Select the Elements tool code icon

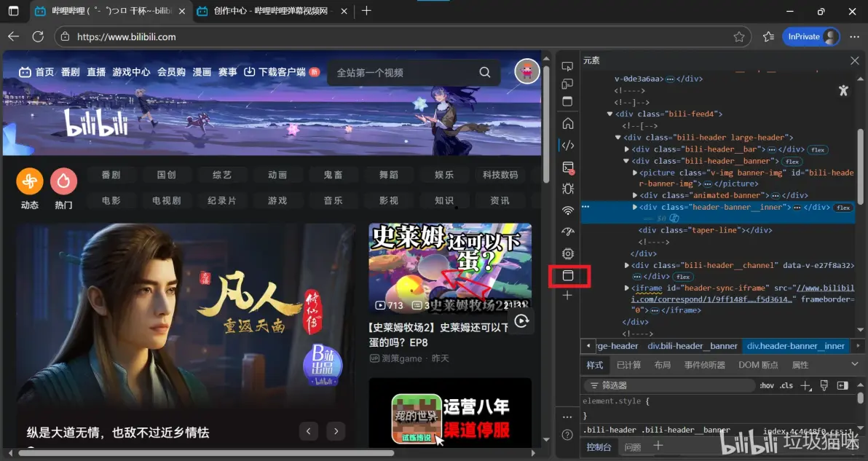pyautogui.click(x=567, y=146)
